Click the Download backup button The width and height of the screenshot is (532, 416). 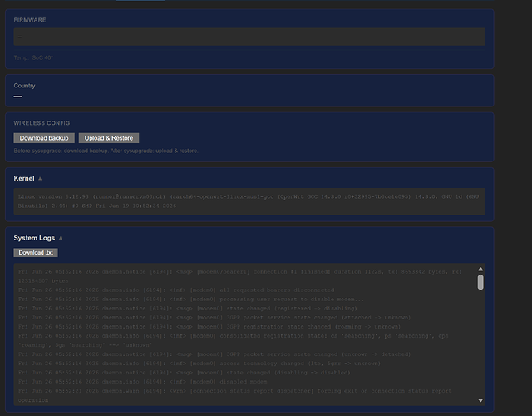click(44, 138)
